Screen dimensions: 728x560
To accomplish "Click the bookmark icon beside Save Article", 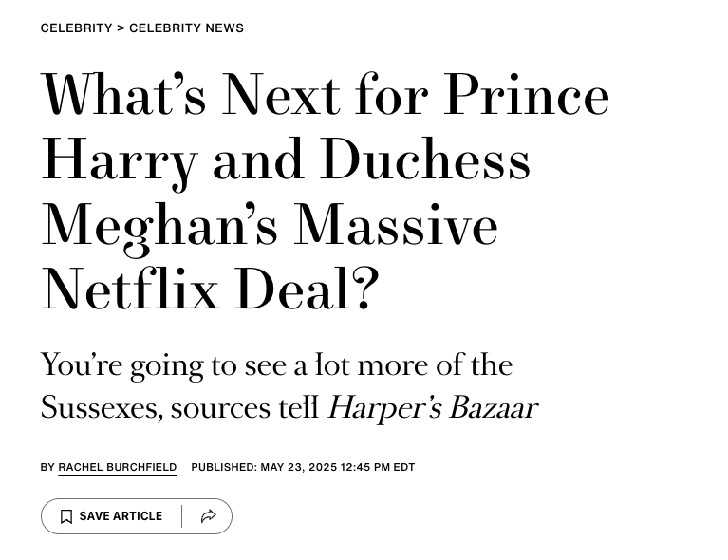I will (66, 516).
